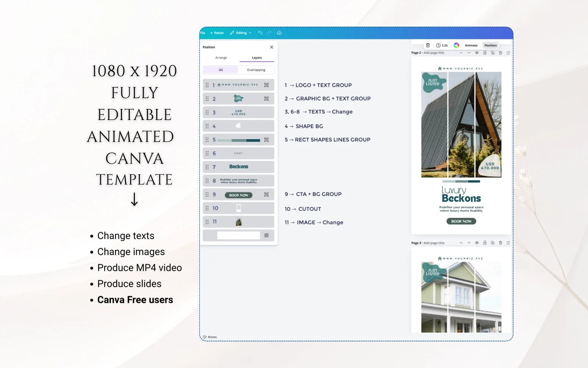588x368 pixels.
Task: Open the File menu
Action: click(202, 33)
